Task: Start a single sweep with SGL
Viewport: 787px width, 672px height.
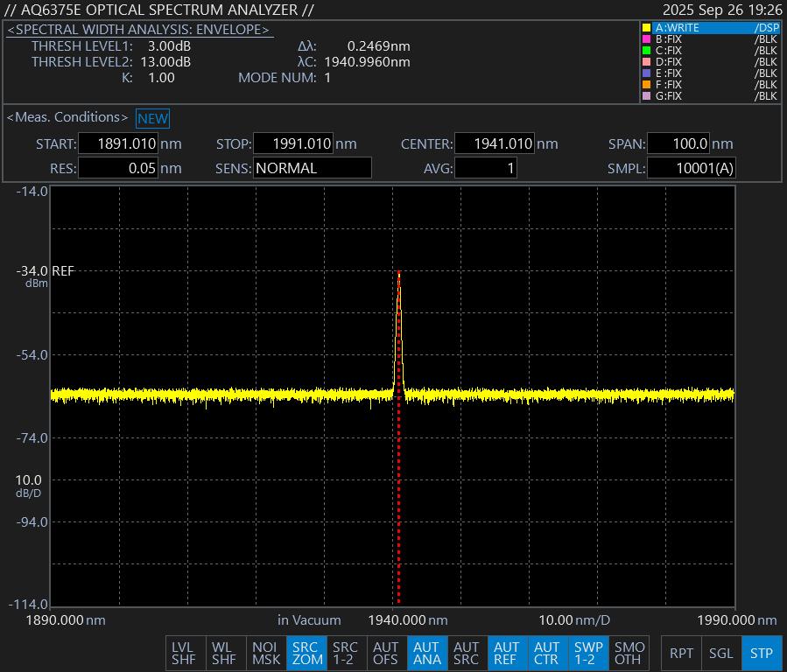Action: [720, 653]
